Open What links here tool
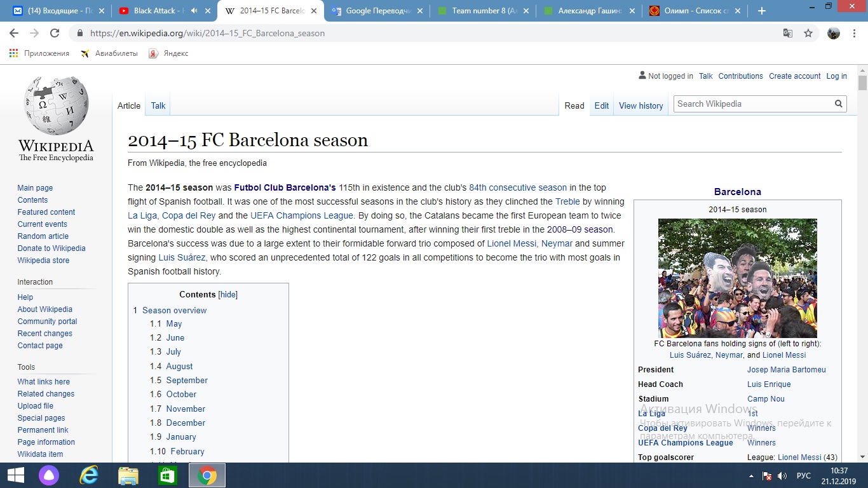Screen dimensions: 868x488 [44, 381]
